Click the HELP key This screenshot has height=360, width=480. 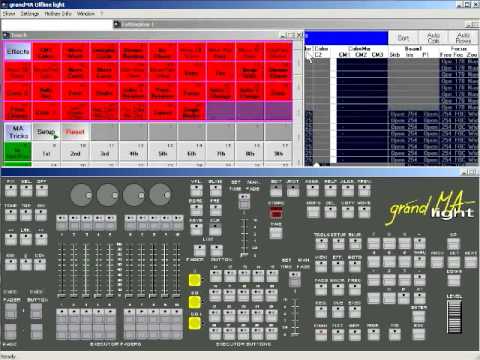[x=330, y=190]
